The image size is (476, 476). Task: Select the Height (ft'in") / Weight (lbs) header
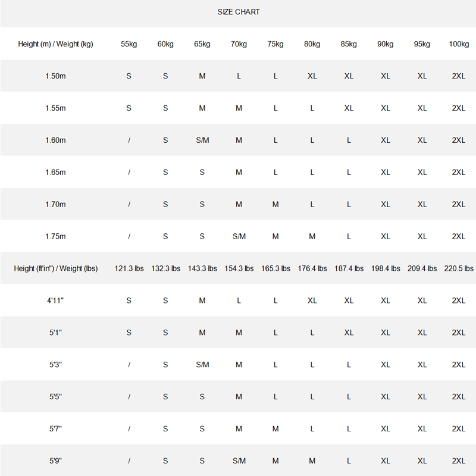click(55, 268)
